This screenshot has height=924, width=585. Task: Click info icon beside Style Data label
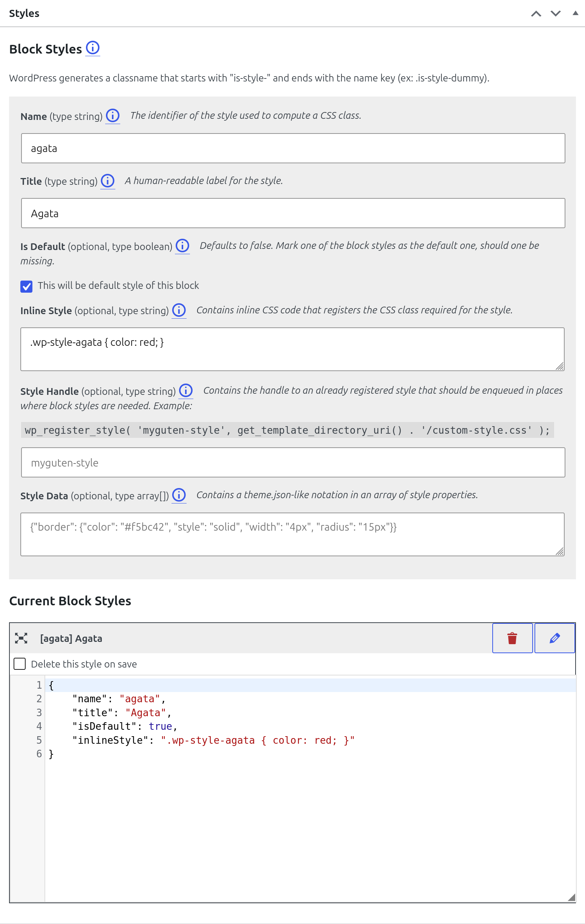tap(179, 495)
